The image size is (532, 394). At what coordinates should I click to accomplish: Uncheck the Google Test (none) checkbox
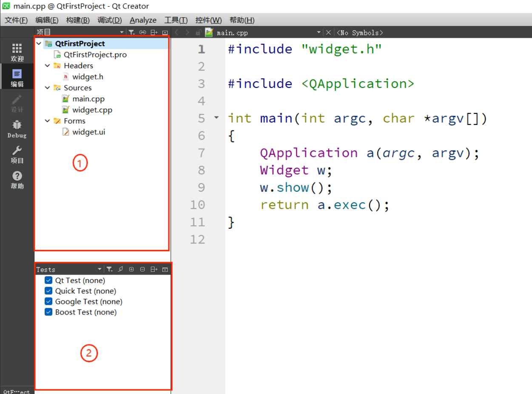pyautogui.click(x=48, y=302)
